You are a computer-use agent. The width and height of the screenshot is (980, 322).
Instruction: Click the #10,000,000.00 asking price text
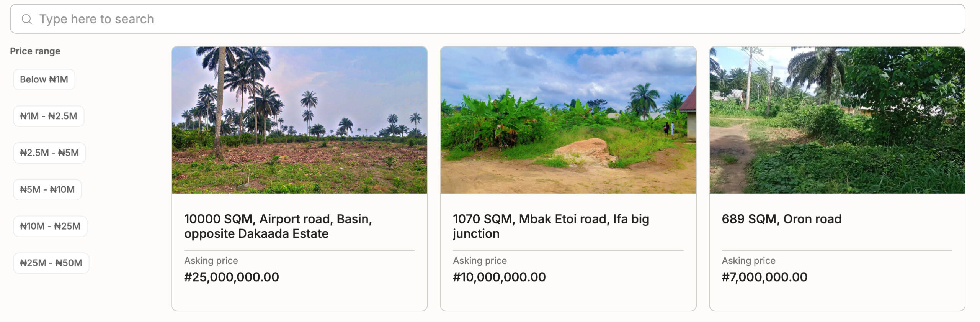point(499,277)
